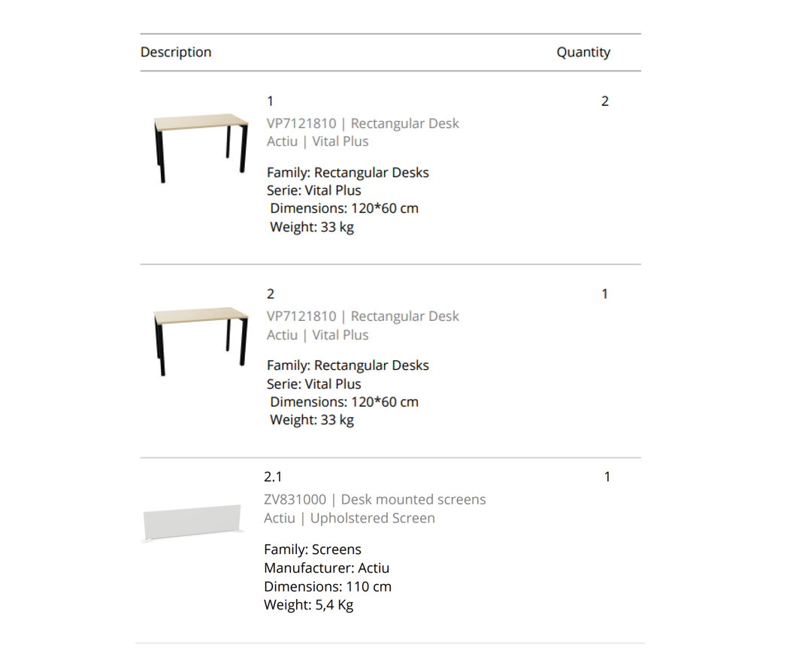The image size is (799, 672).
Task: Select the Desk mounted screen thumbnail
Action: point(192,522)
